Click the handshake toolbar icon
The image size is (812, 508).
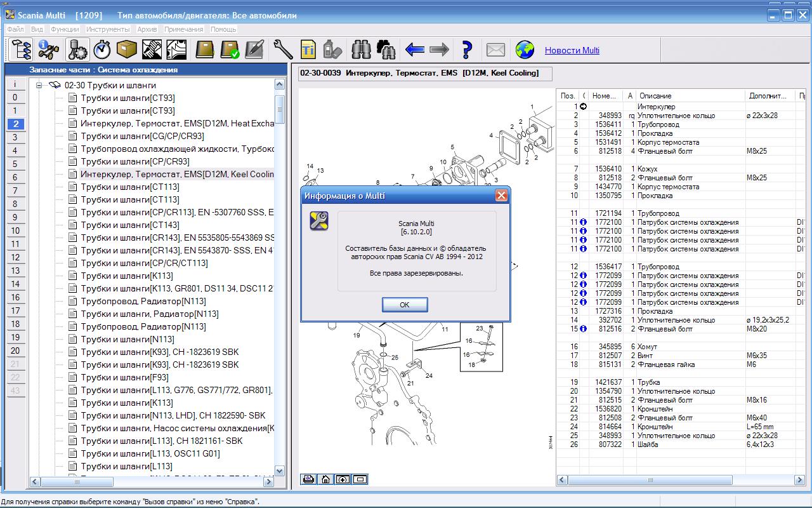[x=152, y=50]
